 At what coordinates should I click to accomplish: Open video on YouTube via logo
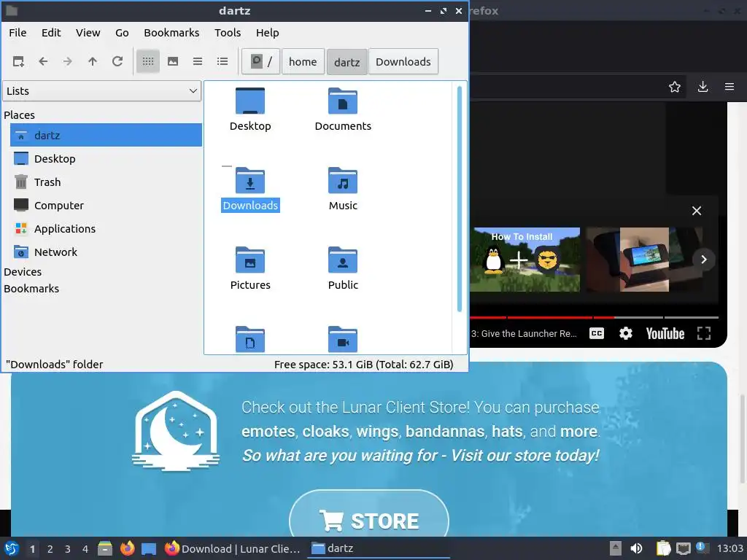point(665,333)
